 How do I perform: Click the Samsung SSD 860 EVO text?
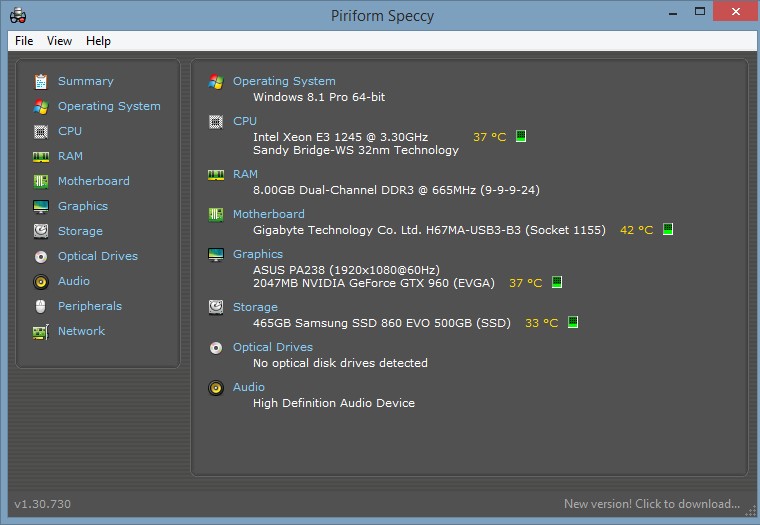click(381, 323)
